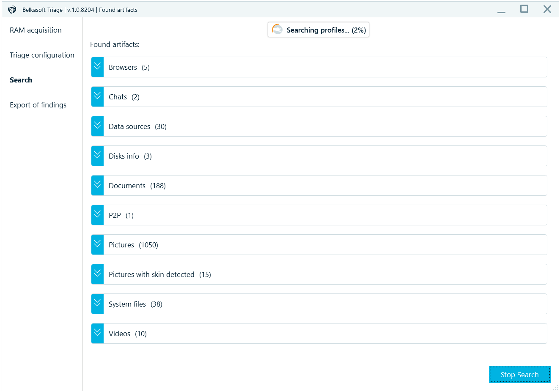Image resolution: width=560 pixels, height=392 pixels.
Task: Expand the System files group
Action: pos(97,304)
